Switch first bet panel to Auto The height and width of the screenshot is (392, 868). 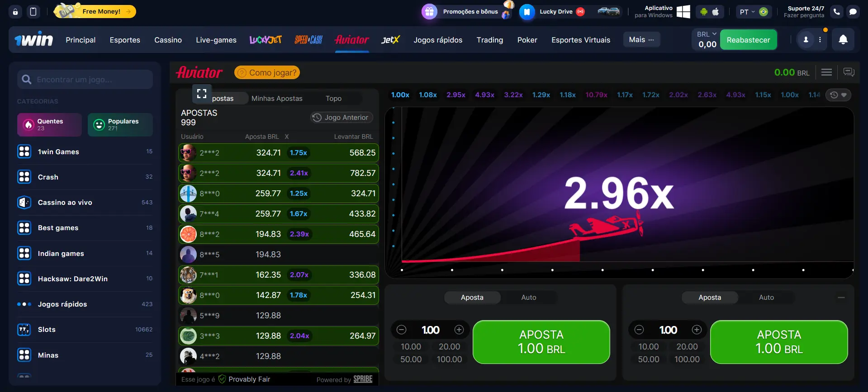coord(528,298)
